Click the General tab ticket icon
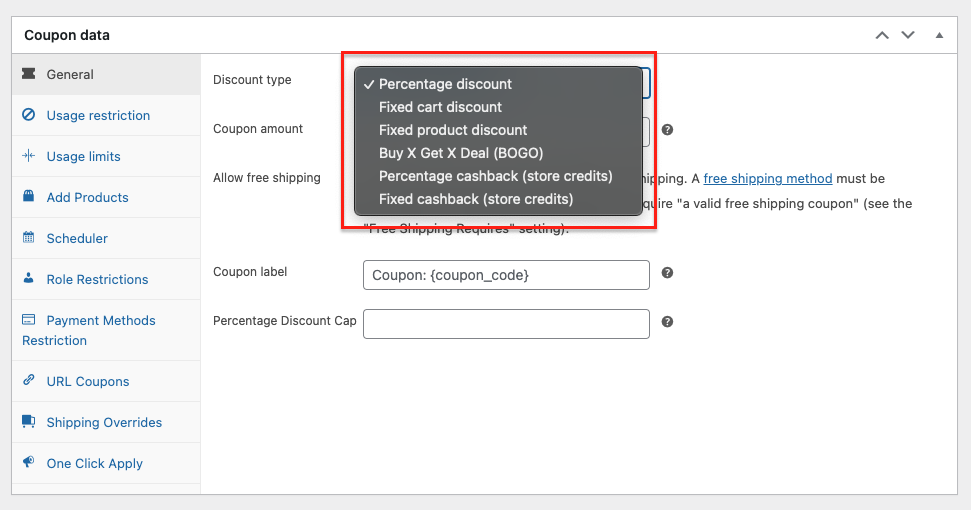Image resolution: width=971 pixels, height=510 pixels. pyautogui.click(x=28, y=74)
